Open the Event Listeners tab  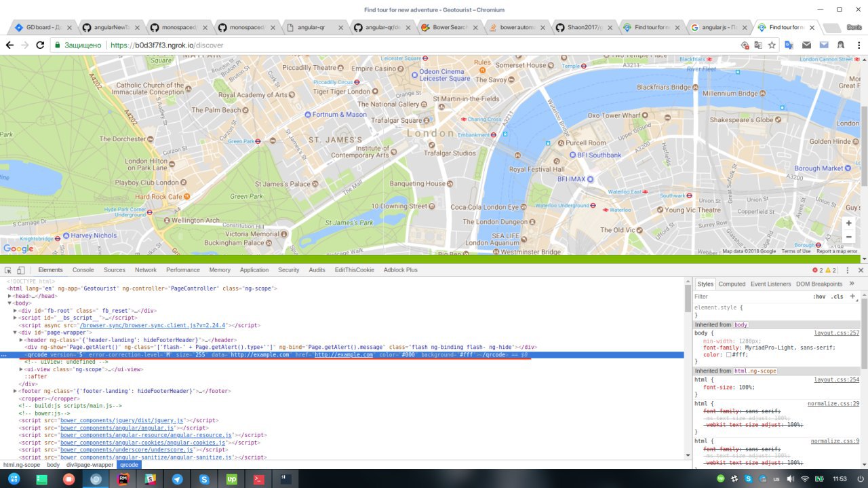[771, 284]
